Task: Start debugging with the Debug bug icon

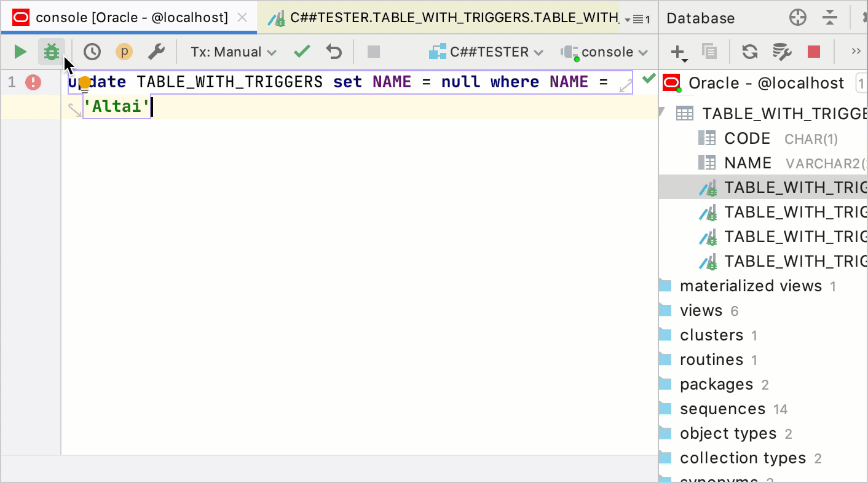Action: pos(52,52)
